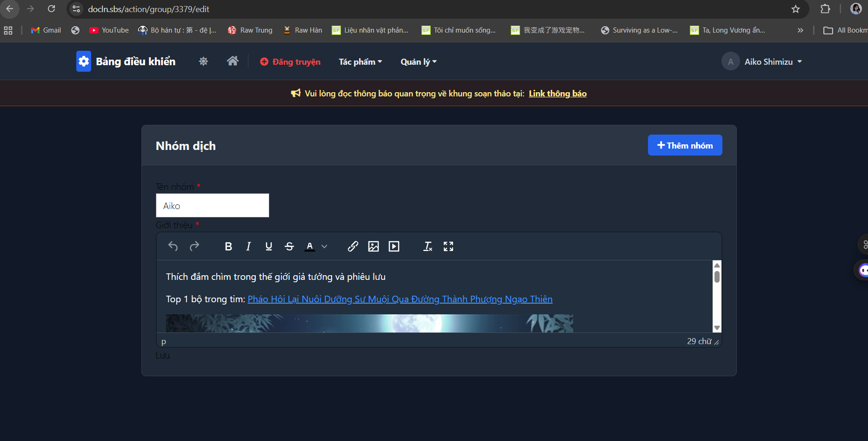Image resolution: width=868 pixels, height=441 pixels.
Task: Click the Tên nhóm input field
Action: click(x=212, y=205)
